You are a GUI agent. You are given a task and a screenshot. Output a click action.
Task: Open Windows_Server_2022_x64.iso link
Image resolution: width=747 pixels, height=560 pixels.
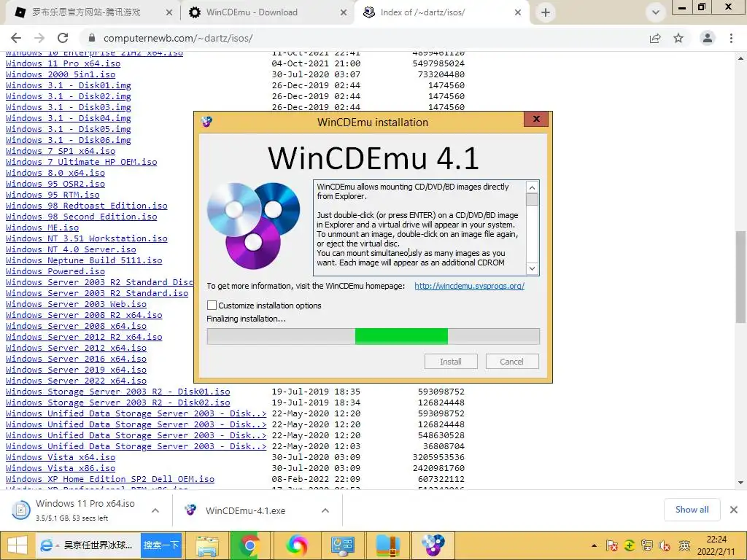pyautogui.click(x=76, y=381)
